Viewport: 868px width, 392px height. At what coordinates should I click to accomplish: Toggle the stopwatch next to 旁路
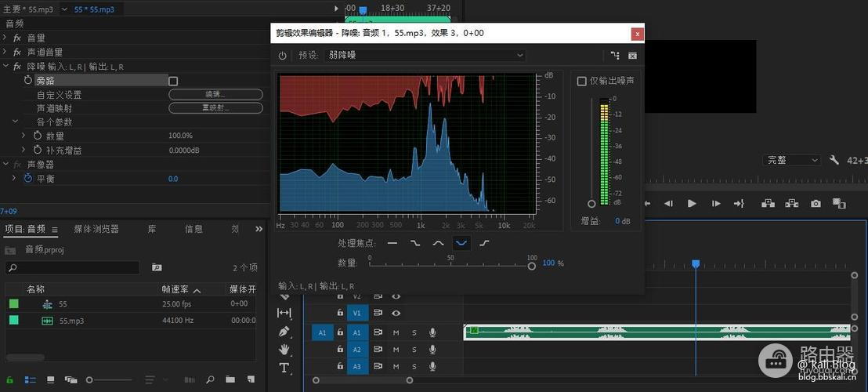click(x=28, y=81)
